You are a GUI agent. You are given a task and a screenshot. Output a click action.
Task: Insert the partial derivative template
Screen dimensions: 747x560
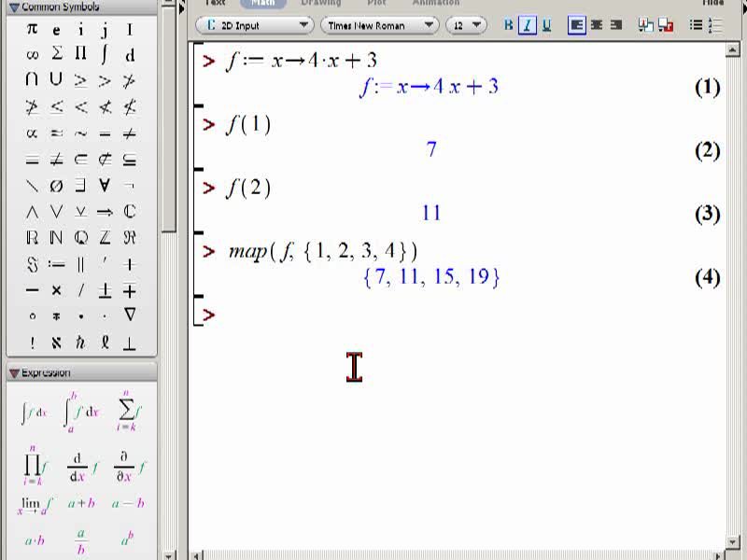point(129,467)
